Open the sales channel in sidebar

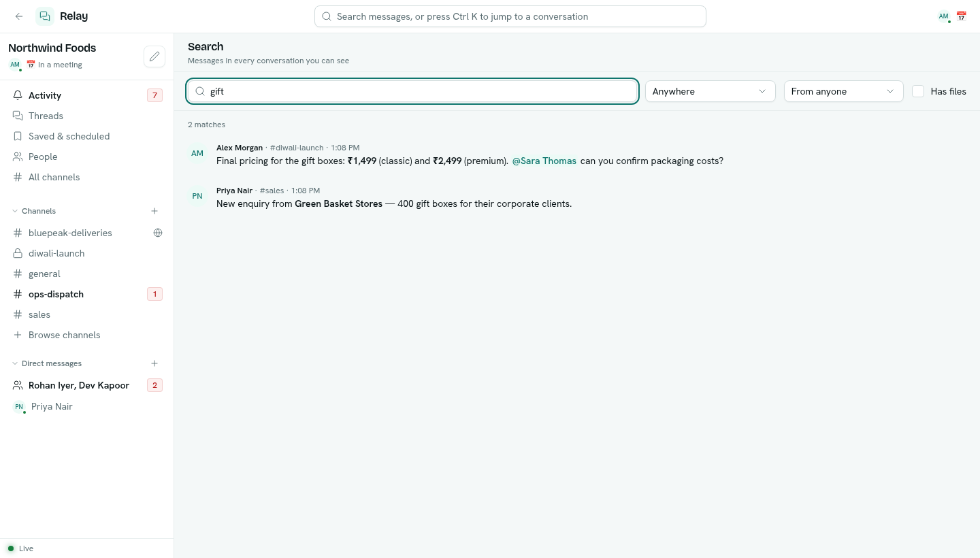tap(87, 314)
